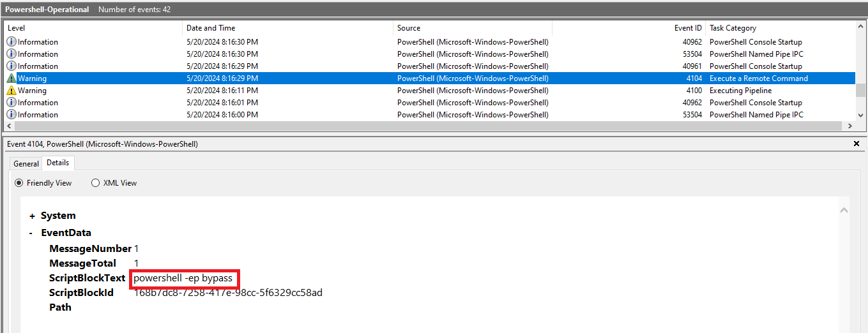Select the XML View radio button
Viewport: 868px width, 333px height.
coord(96,183)
